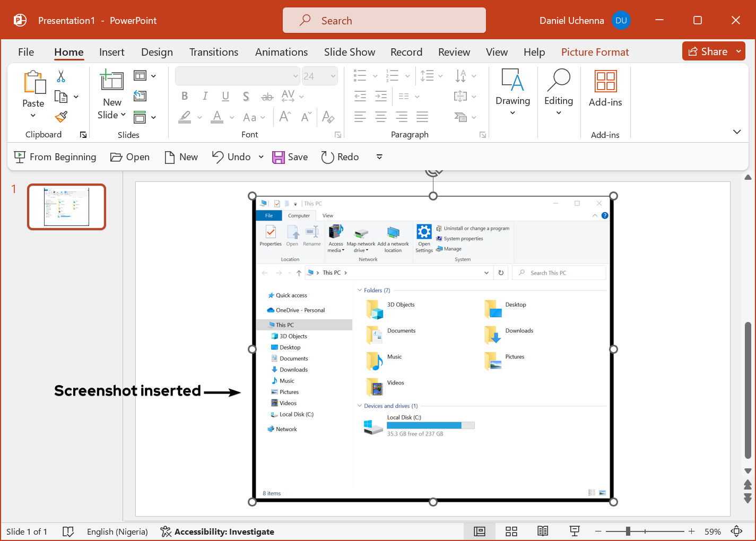
Task: Click the Format Painter brush icon
Action: point(62,117)
